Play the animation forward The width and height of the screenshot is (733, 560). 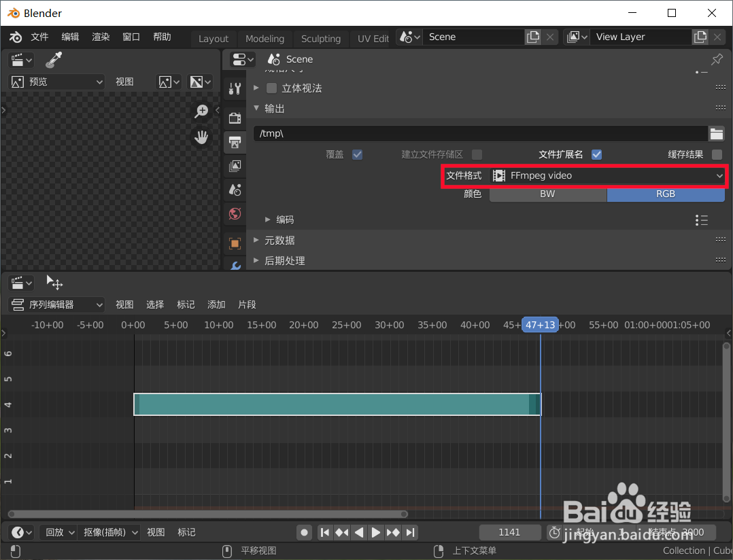[376, 532]
